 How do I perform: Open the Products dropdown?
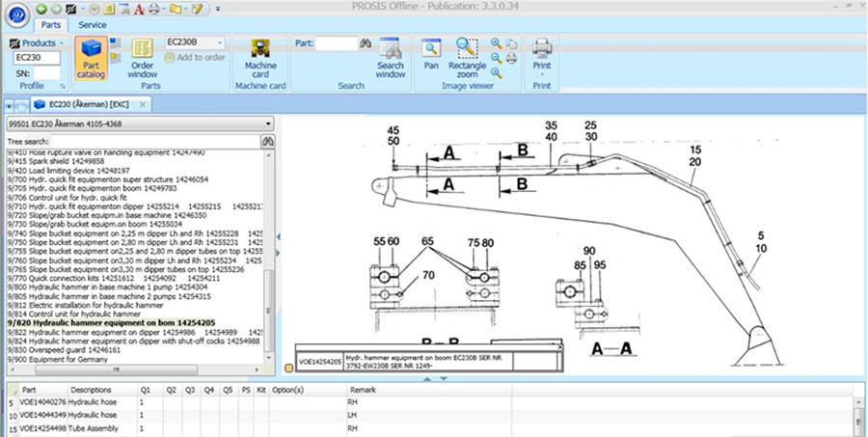coord(37,42)
